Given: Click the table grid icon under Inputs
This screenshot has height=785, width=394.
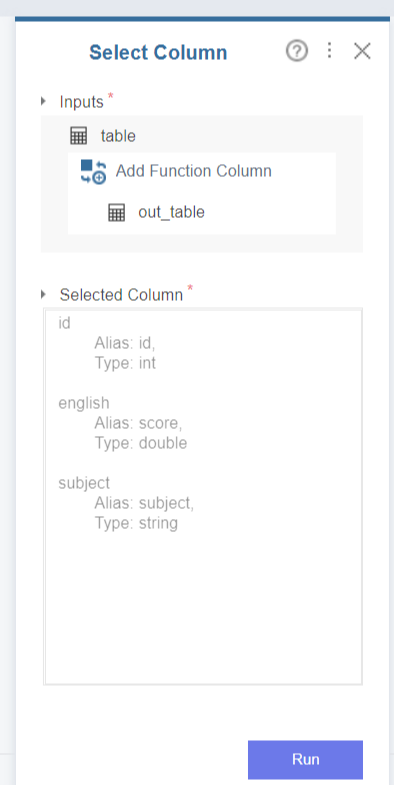Looking at the screenshot, I should click(78, 136).
